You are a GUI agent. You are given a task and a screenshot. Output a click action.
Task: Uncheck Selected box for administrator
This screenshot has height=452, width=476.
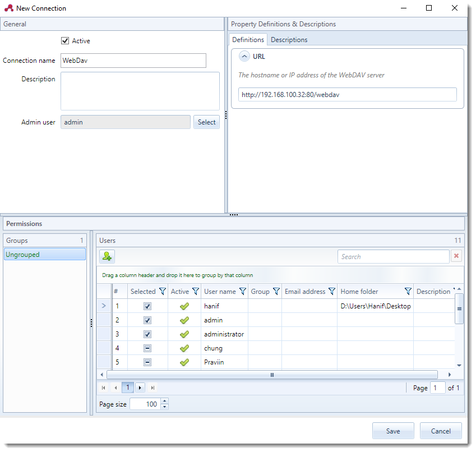[147, 334]
